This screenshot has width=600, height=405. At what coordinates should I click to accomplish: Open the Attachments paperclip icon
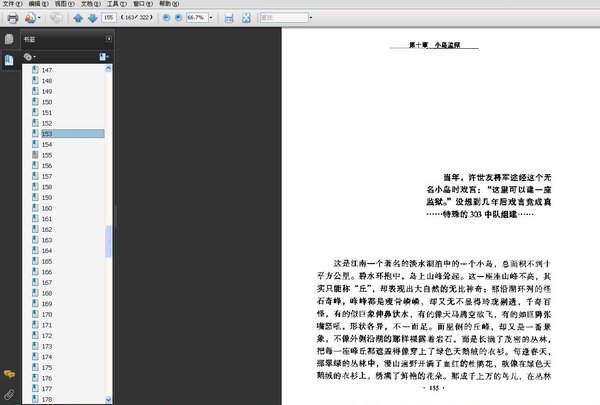(x=9, y=394)
